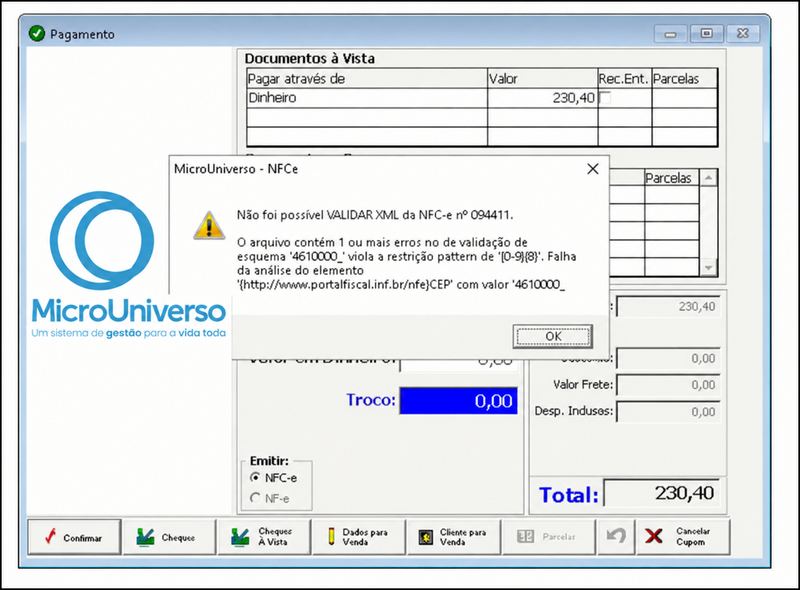Click the red checkmark Confirmar icon
This screenshot has height=590, width=800.
(50, 537)
